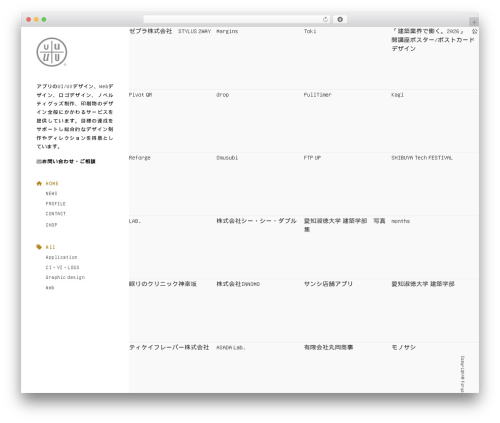The height and width of the screenshot is (423, 500).
Task: Click the vertical copyright text at bottom right
Action: (x=463, y=374)
